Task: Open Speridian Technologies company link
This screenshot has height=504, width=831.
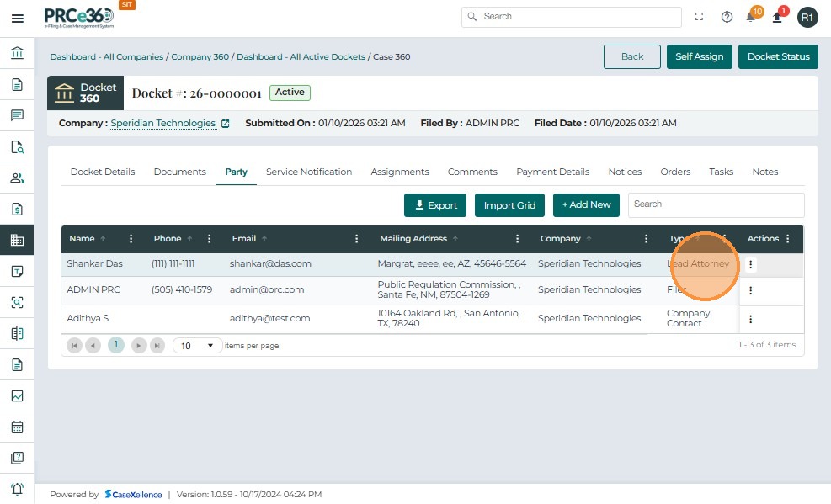Action: coord(162,124)
